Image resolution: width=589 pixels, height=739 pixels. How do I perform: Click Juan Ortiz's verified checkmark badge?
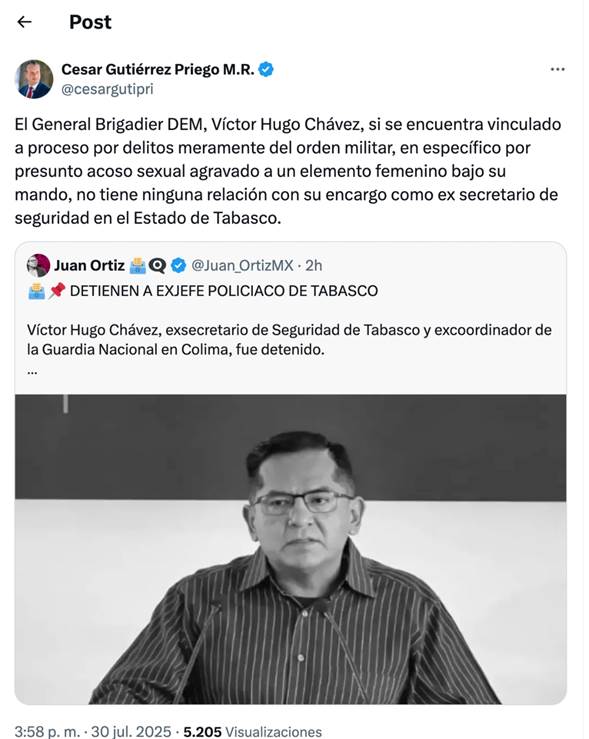[x=178, y=265]
